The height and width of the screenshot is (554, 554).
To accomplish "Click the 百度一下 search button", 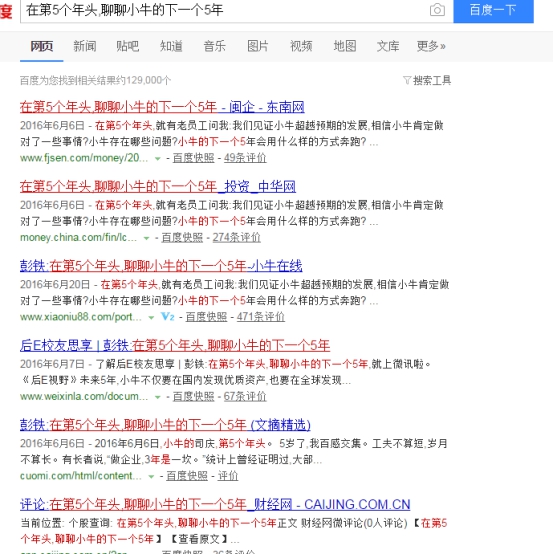I will click(x=493, y=11).
